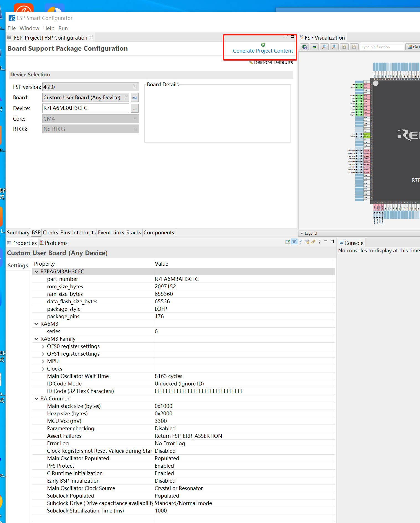Toggle show categories tree icon in Properties
Viewport: 420px width, 523px height.
click(x=294, y=242)
